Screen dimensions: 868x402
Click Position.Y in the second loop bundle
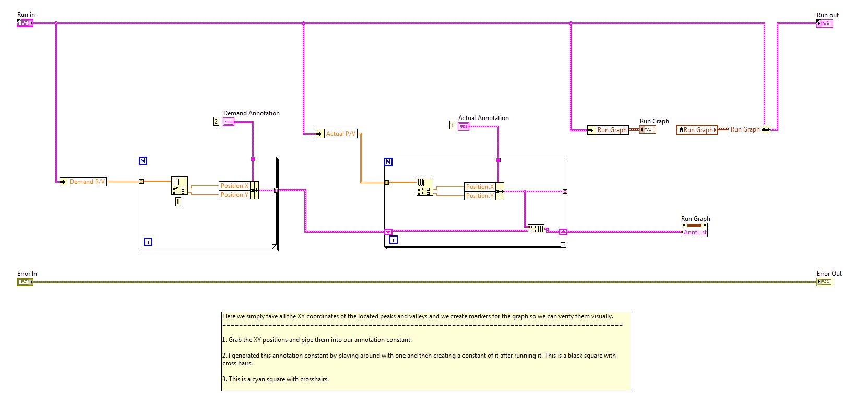[480, 196]
